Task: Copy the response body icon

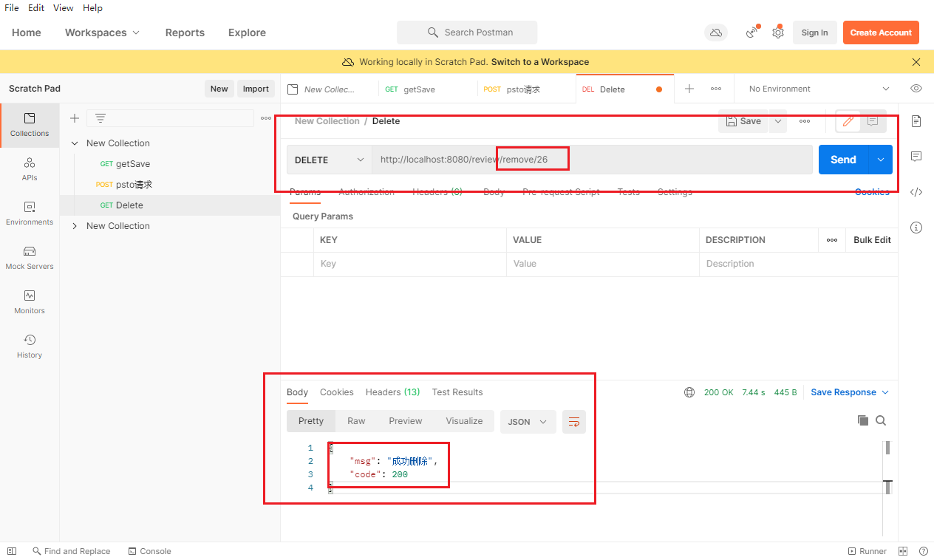Action: (x=862, y=420)
